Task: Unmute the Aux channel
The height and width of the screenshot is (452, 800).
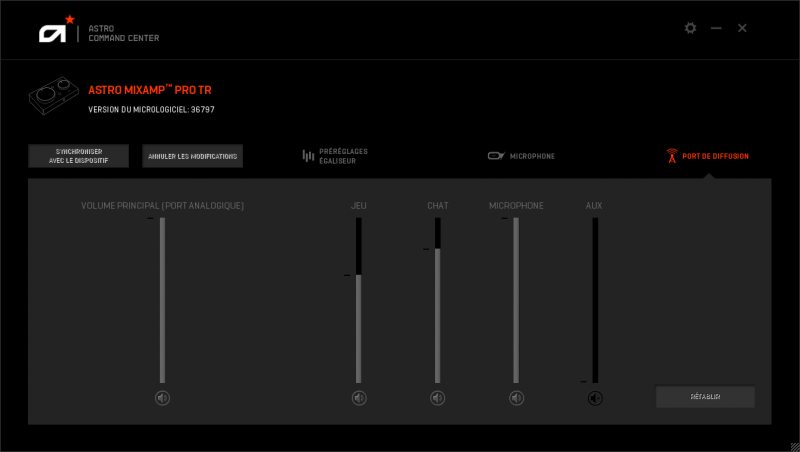Action: tap(595, 398)
